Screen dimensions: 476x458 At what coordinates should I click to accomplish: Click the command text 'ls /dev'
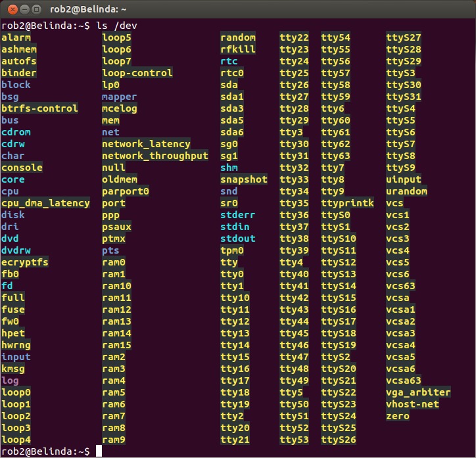point(116,26)
